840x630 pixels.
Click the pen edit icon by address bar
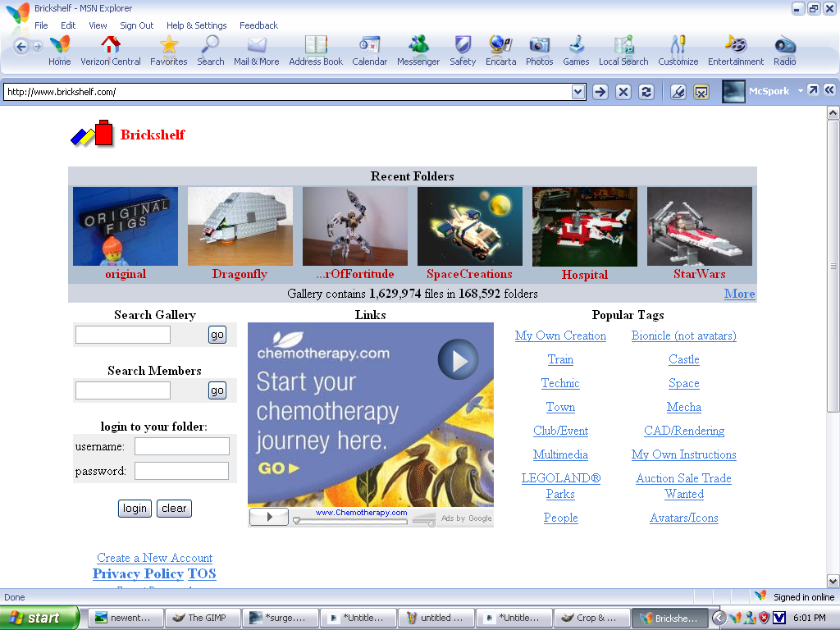(678, 92)
